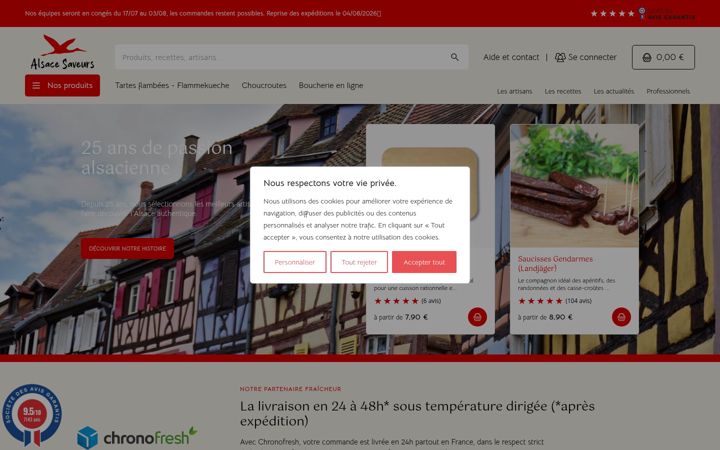Click 'La livraison en 24 à 48h' heading
720x450 pixels.
(417, 413)
